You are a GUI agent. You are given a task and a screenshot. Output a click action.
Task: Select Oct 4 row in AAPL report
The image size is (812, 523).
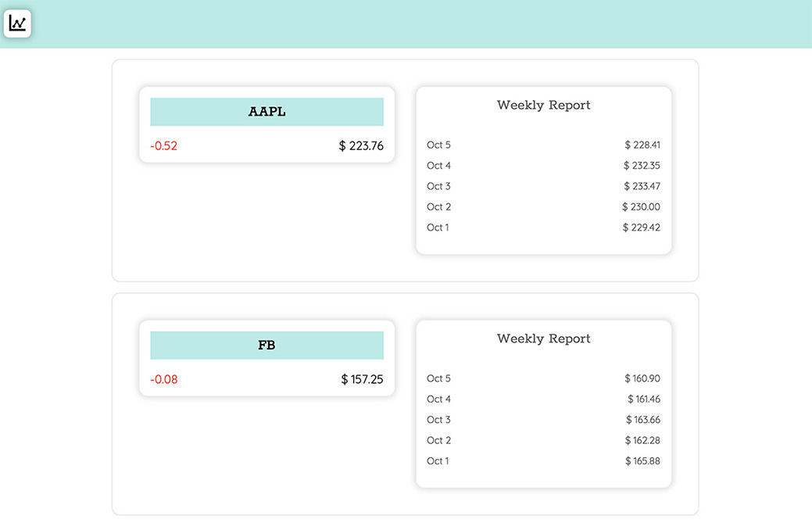(x=543, y=166)
